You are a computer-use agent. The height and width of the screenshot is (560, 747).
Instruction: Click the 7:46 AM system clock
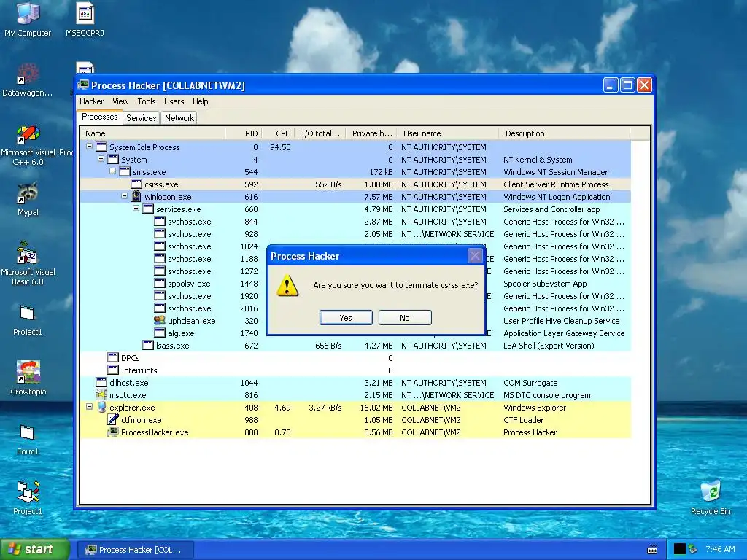tap(720, 549)
